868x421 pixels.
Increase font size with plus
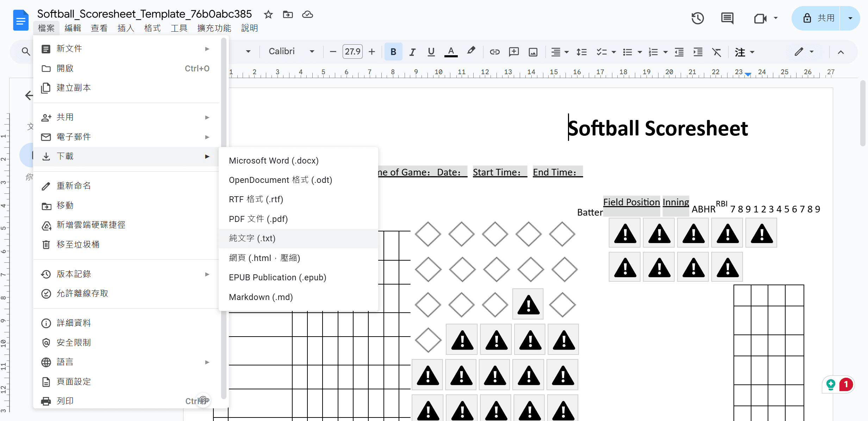(372, 52)
